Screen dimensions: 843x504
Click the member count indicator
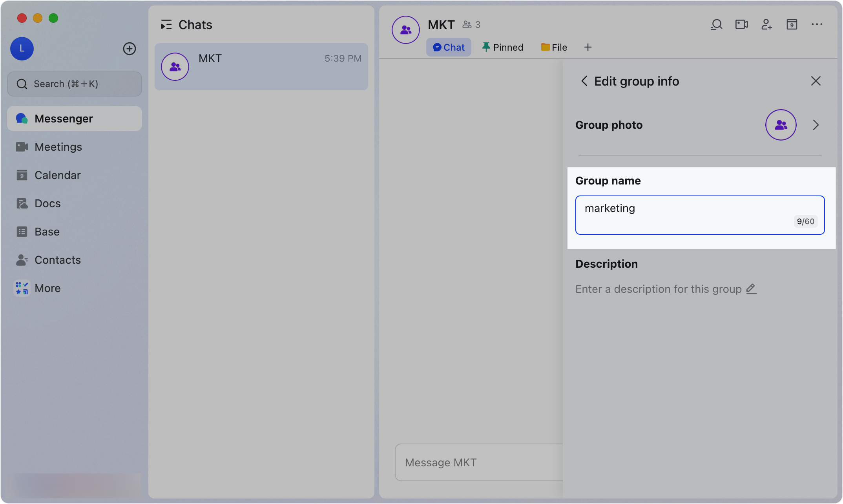pyautogui.click(x=471, y=25)
